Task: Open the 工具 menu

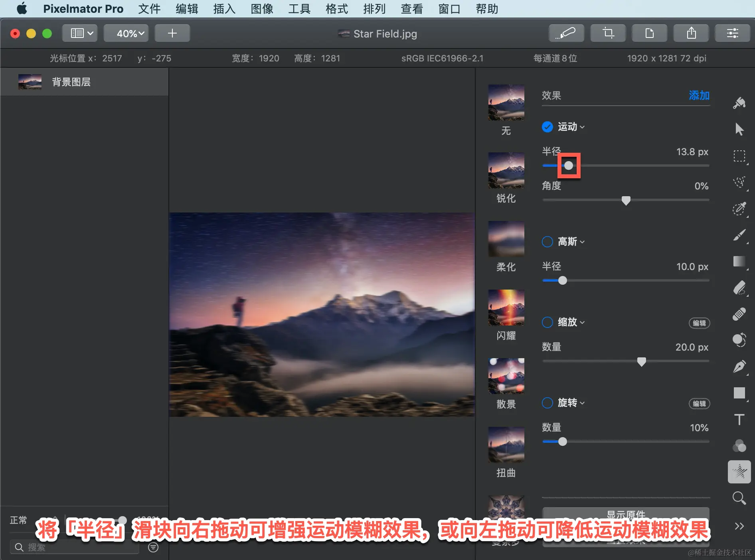Action: tap(299, 9)
